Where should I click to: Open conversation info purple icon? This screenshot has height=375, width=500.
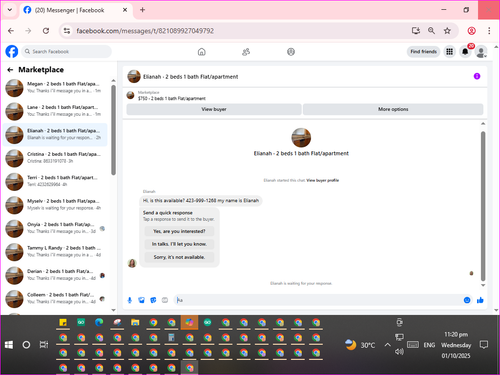click(477, 76)
